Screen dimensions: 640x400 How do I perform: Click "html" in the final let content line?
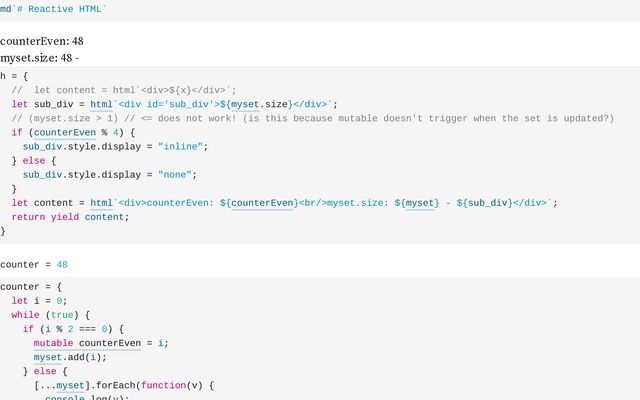coord(101,203)
